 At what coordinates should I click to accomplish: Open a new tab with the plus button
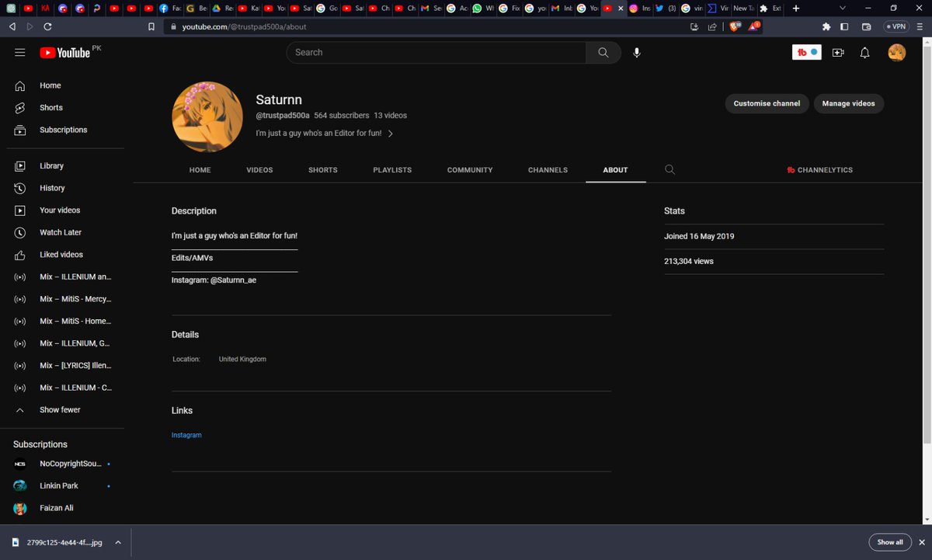point(795,8)
